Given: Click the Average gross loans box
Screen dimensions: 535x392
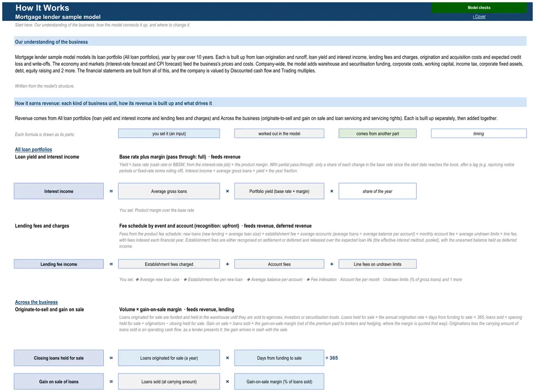Looking at the screenshot, I should 169,191.
